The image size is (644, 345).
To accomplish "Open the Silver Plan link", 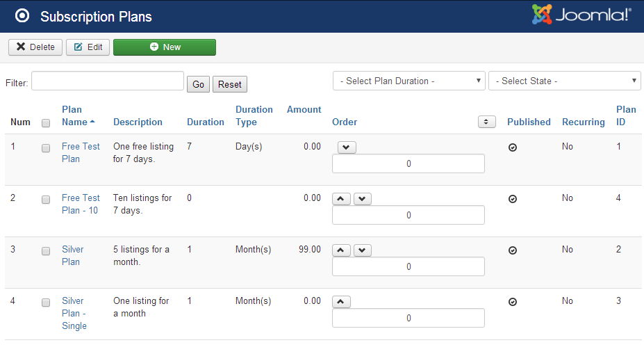I will (x=71, y=255).
